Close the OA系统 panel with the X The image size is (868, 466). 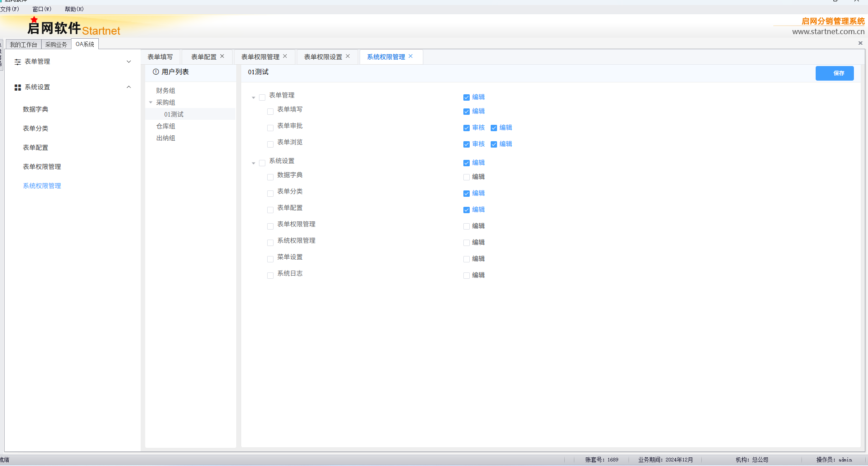coord(860,43)
